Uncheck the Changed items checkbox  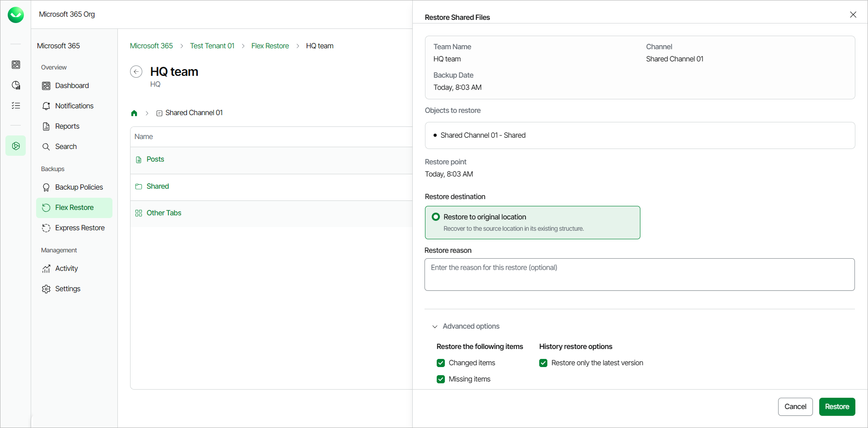441,363
